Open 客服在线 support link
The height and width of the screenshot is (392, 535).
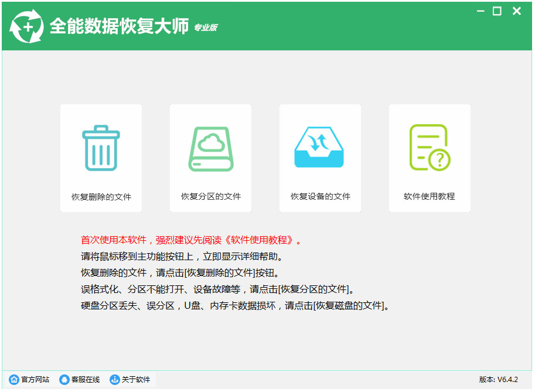(x=86, y=379)
